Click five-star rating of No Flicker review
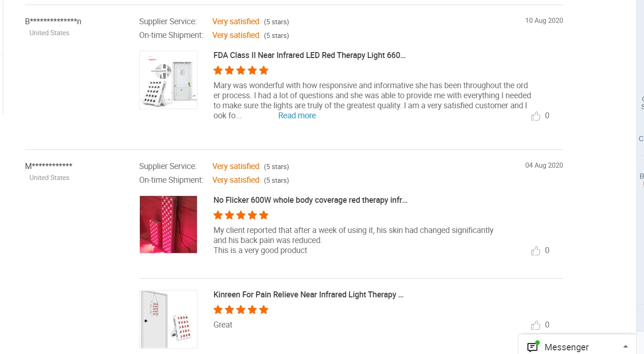This screenshot has height=354, width=644. [x=241, y=215]
